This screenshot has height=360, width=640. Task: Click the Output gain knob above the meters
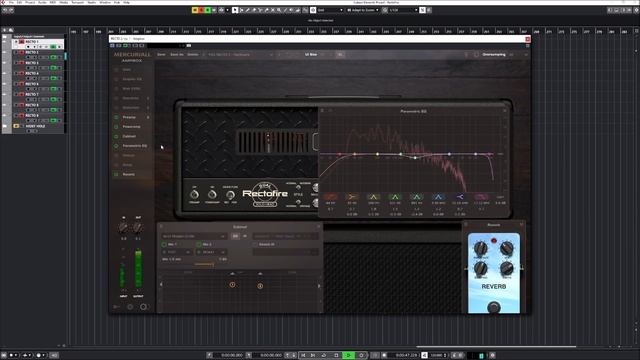138,228
